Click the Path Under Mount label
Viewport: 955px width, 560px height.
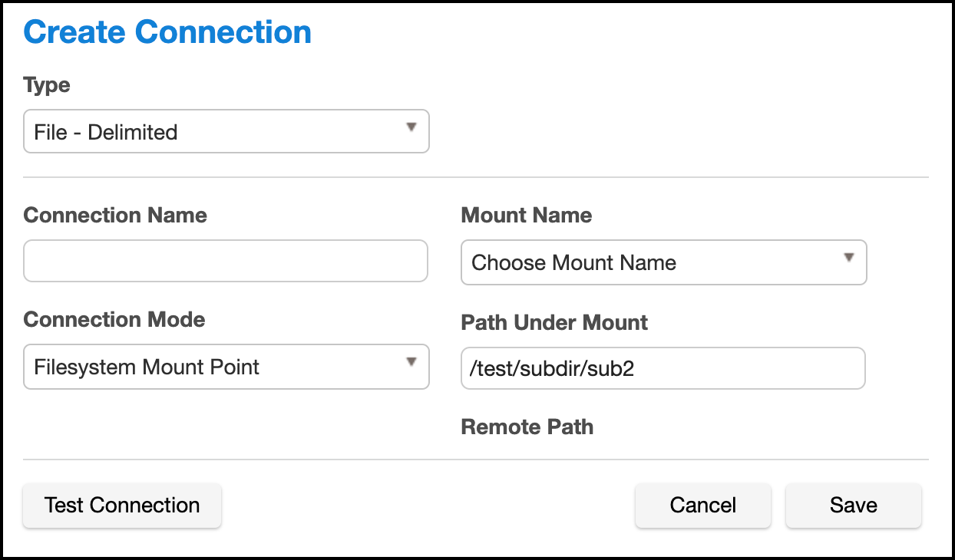[554, 323]
